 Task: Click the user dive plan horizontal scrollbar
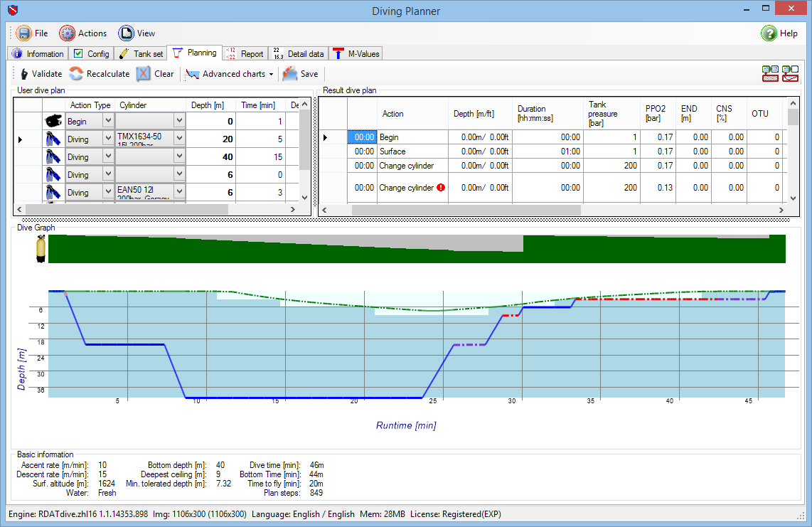[127, 210]
